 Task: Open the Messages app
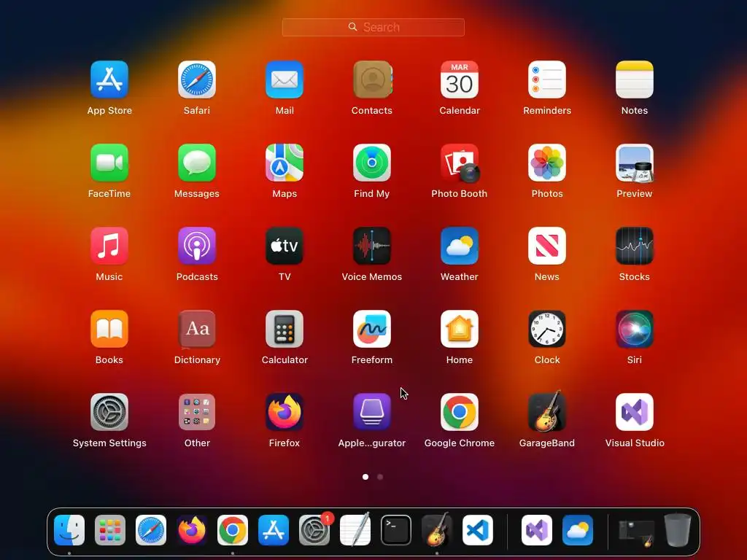point(197,163)
